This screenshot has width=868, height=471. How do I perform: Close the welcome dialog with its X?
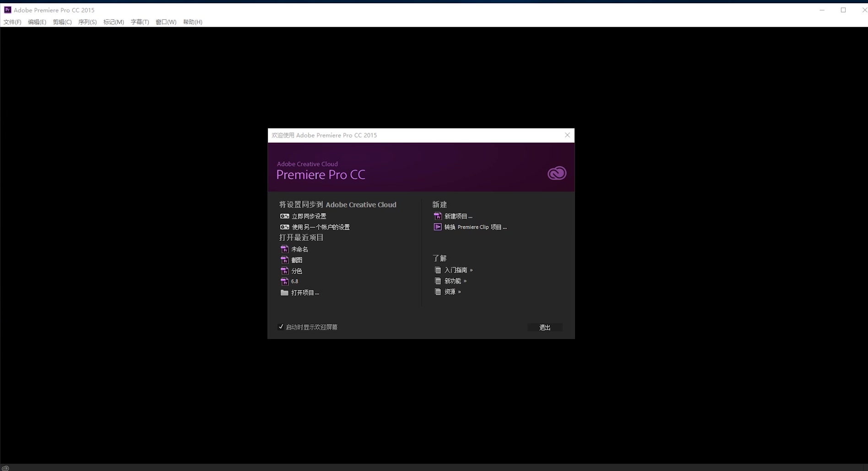[x=567, y=135]
